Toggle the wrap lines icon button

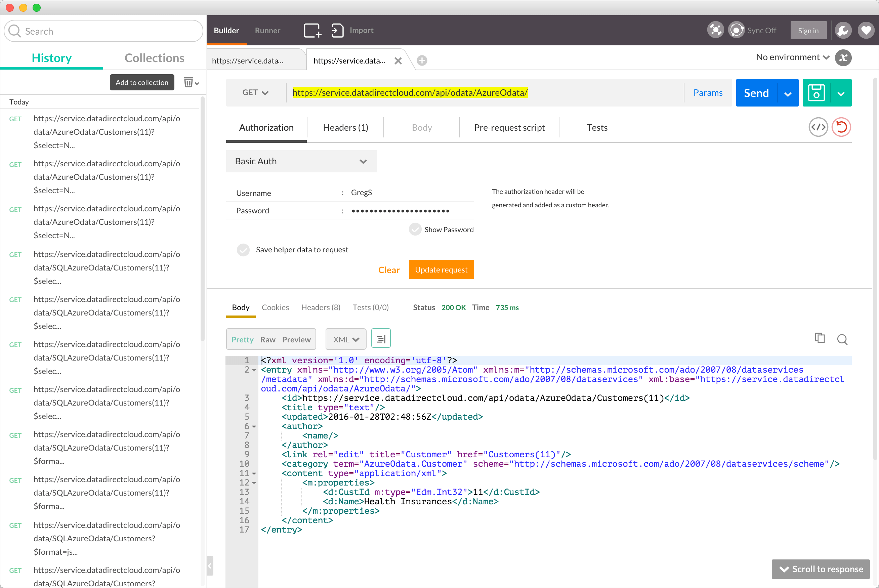(x=381, y=339)
